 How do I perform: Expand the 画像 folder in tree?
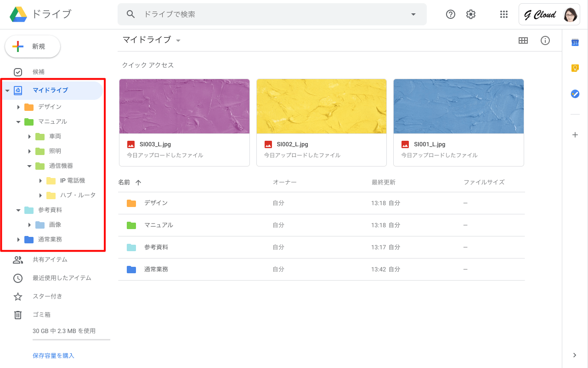tap(29, 225)
